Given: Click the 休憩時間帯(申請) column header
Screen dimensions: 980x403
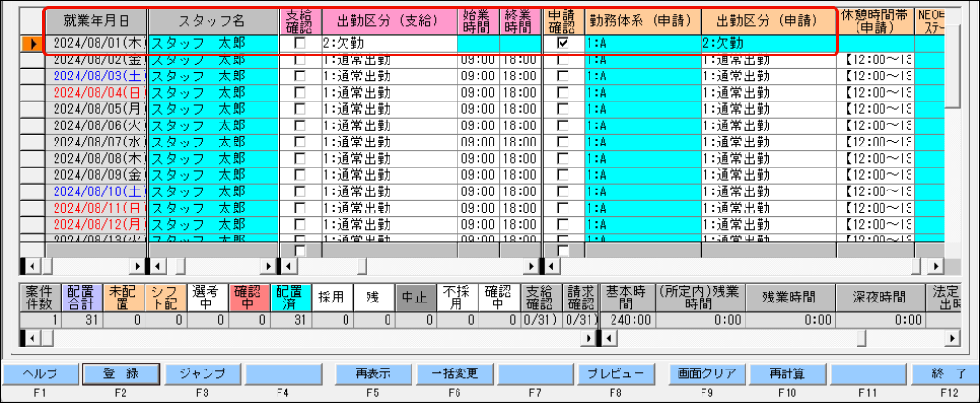Looking at the screenshot, I should (875, 21).
